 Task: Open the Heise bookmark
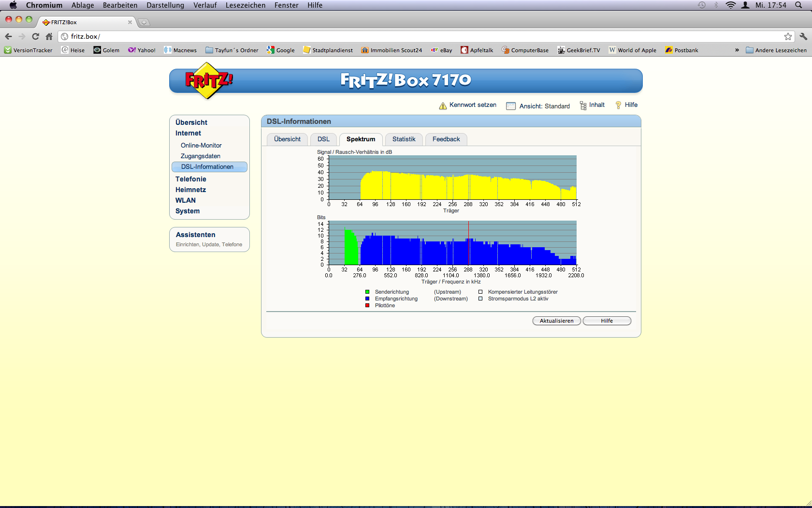tap(73, 50)
